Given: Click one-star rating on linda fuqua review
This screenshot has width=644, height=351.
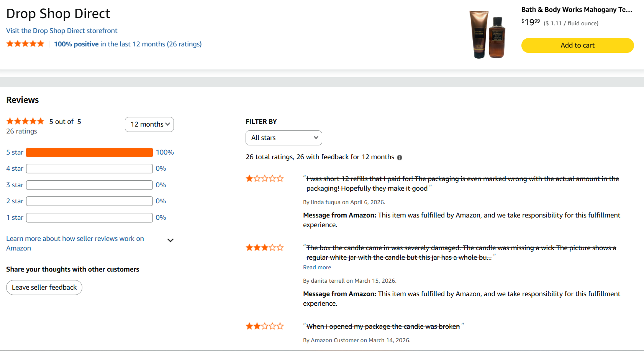Looking at the screenshot, I should 265,178.
